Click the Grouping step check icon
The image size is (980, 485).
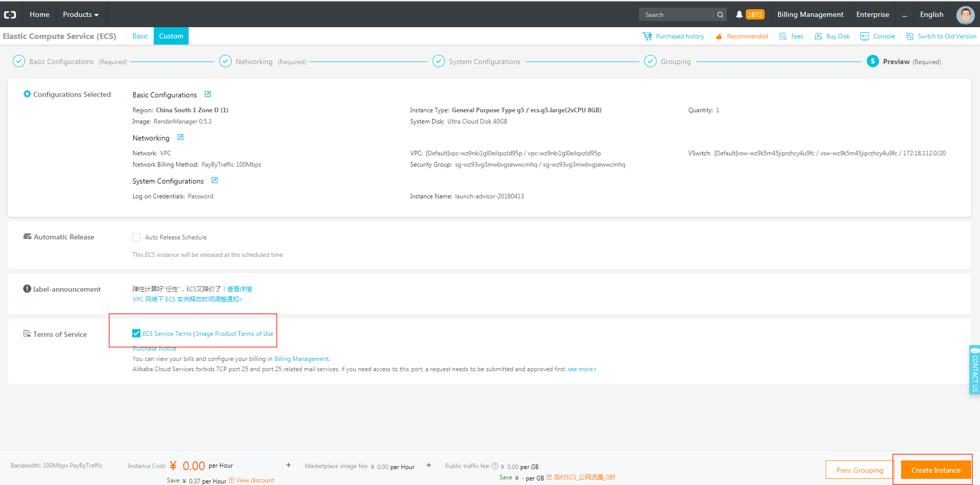coord(650,62)
